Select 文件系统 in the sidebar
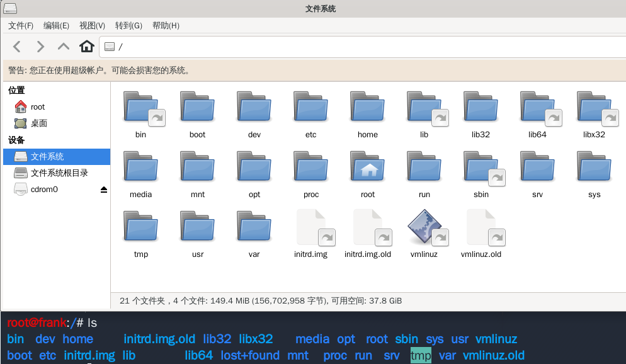This screenshot has height=364, width=626. tap(57, 156)
